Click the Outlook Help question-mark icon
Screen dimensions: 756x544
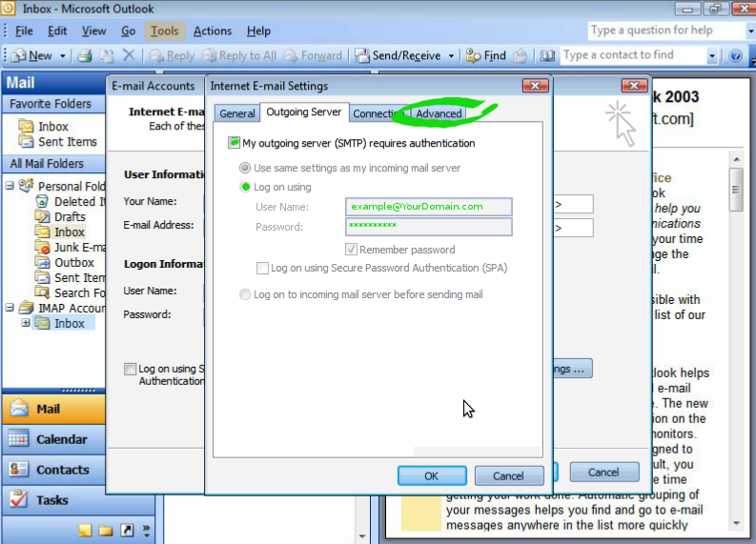(x=735, y=56)
